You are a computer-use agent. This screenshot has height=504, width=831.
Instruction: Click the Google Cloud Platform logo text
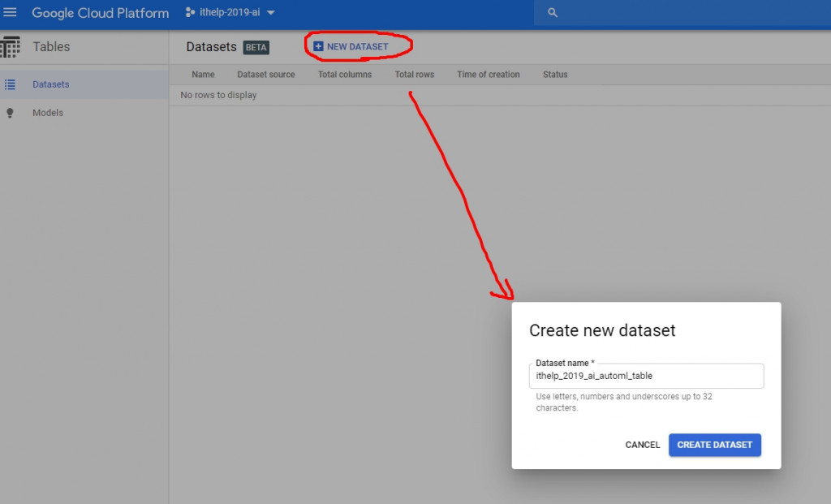(100, 13)
